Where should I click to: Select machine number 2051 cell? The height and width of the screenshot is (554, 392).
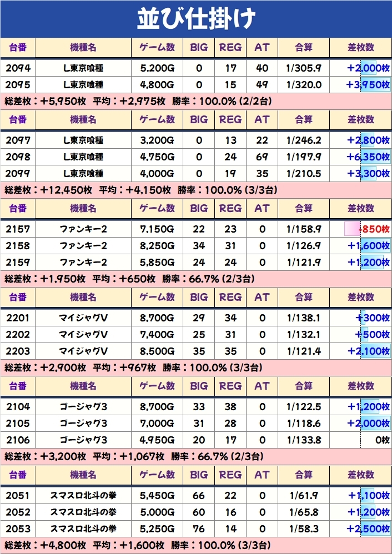[x=18, y=496]
